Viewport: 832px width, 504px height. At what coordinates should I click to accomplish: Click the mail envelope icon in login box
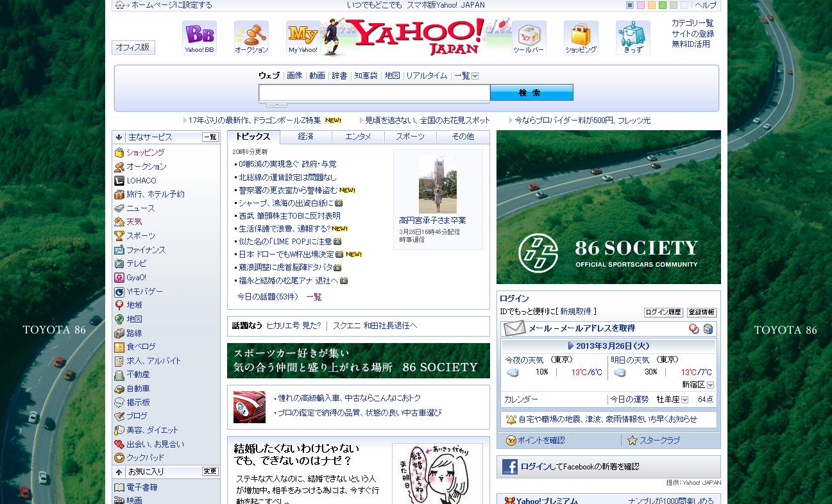(x=514, y=328)
